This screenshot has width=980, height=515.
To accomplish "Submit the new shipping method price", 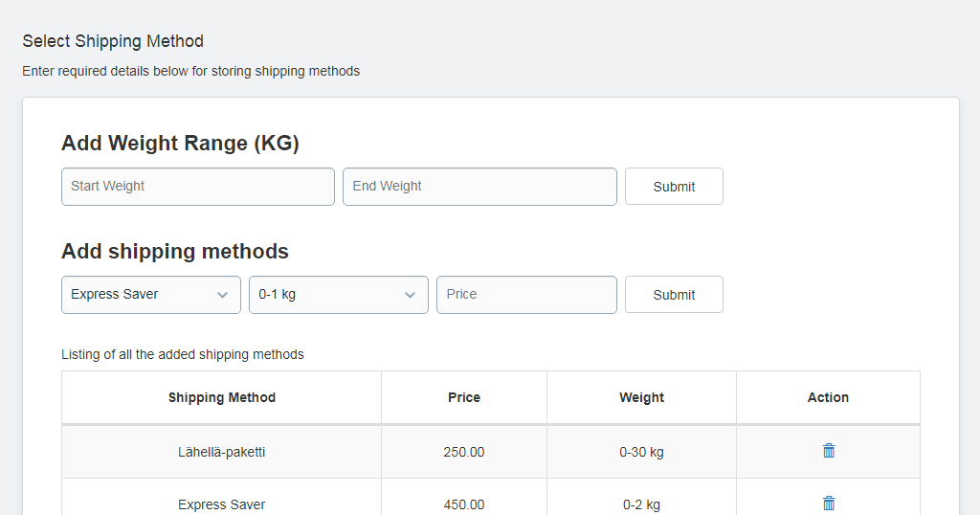I will click(674, 295).
